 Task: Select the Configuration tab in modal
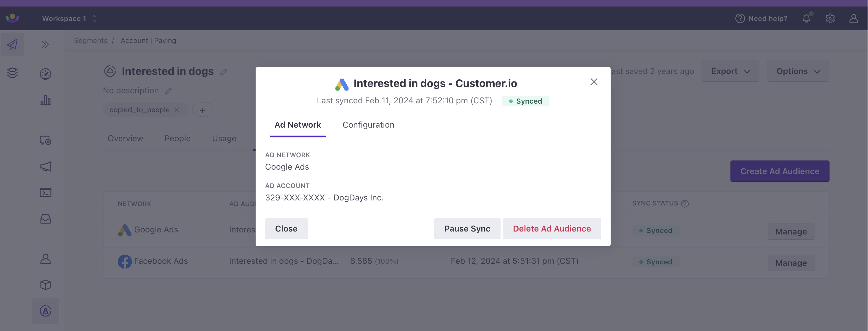(368, 125)
